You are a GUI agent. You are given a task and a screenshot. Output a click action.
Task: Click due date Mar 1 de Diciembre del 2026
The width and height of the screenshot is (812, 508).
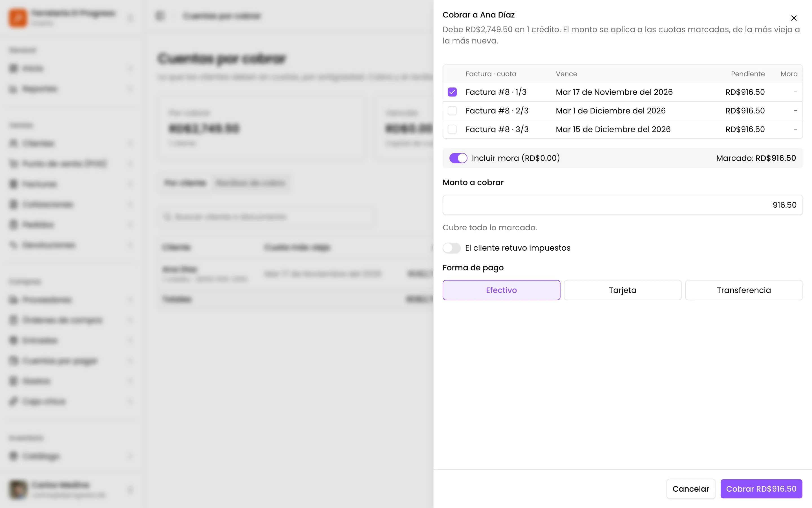pos(610,111)
